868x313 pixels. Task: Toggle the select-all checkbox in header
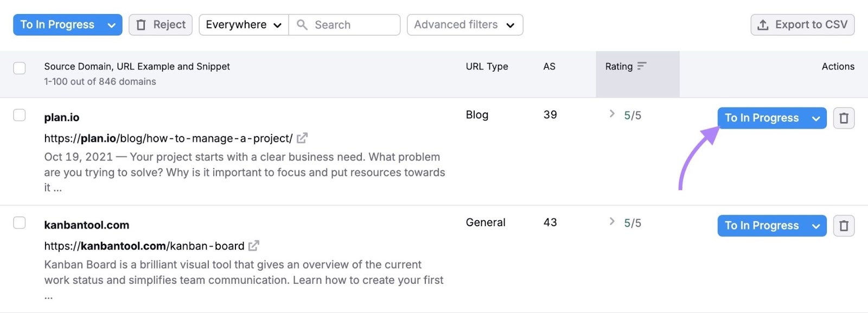point(20,68)
